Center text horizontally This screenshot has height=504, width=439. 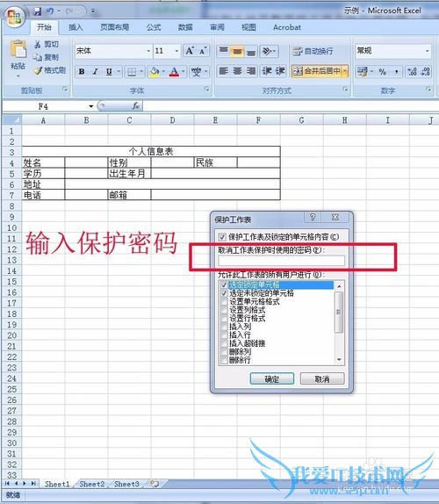(x=237, y=71)
